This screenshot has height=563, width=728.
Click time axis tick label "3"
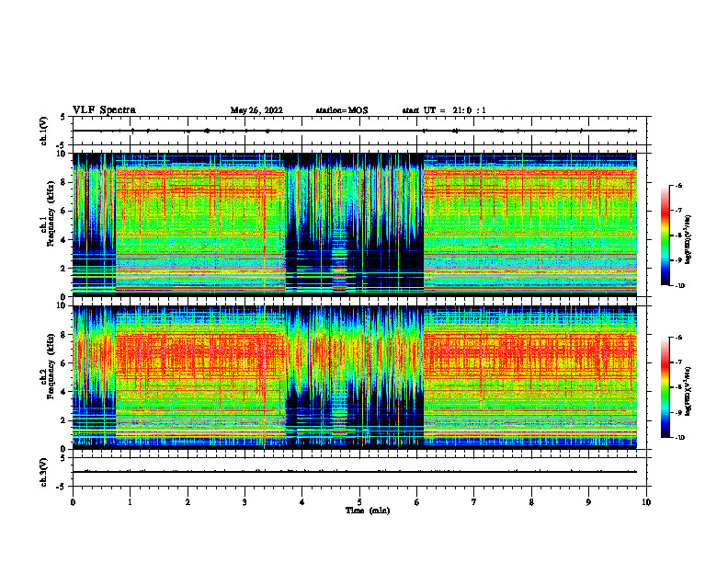click(245, 502)
